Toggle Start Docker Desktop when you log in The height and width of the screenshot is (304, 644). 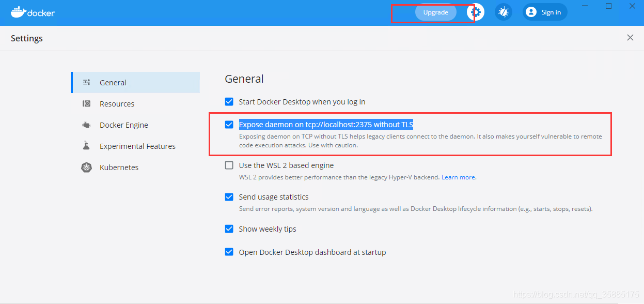pyautogui.click(x=229, y=102)
